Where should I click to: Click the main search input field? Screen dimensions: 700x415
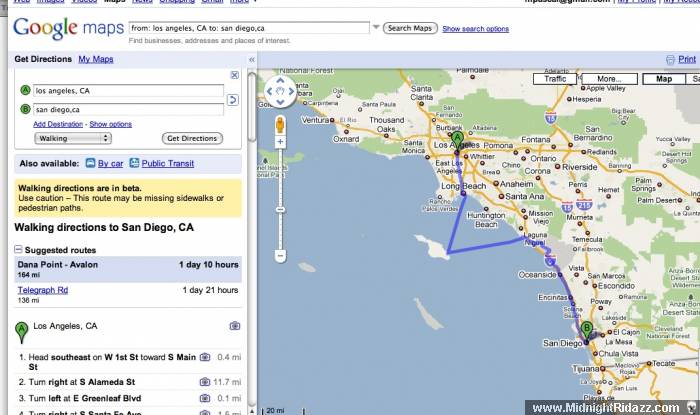(250, 28)
